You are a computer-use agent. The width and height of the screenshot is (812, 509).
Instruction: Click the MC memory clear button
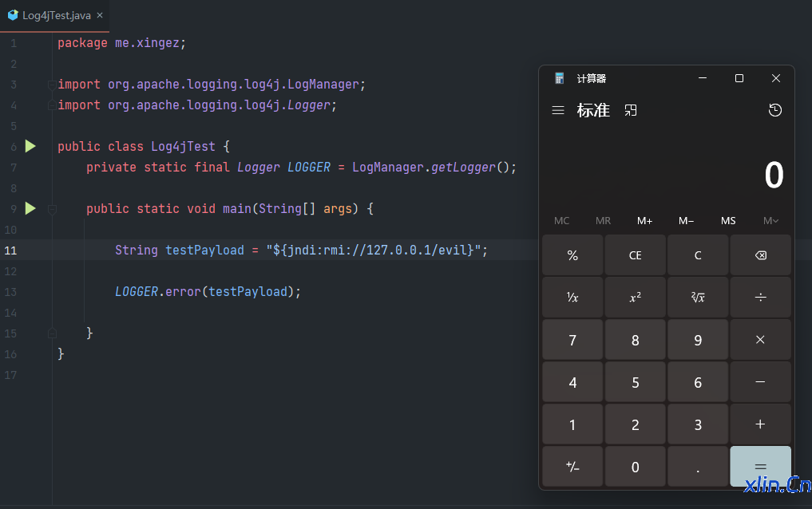pos(561,221)
